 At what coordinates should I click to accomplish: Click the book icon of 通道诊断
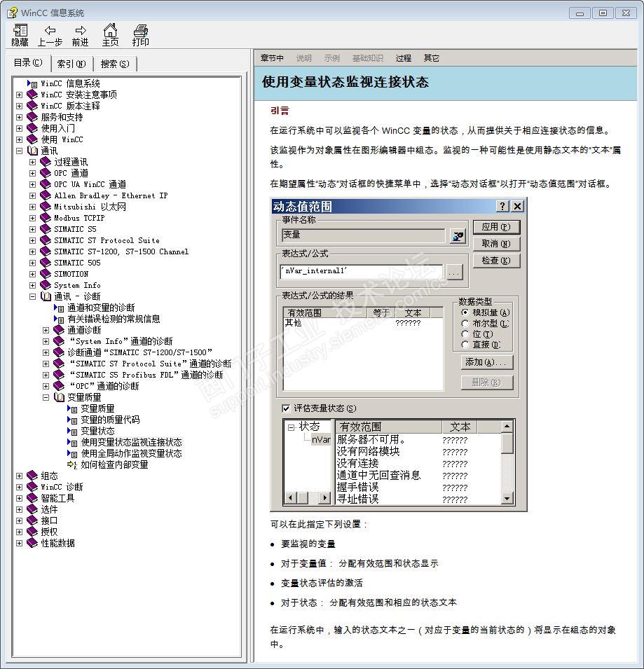pos(60,330)
